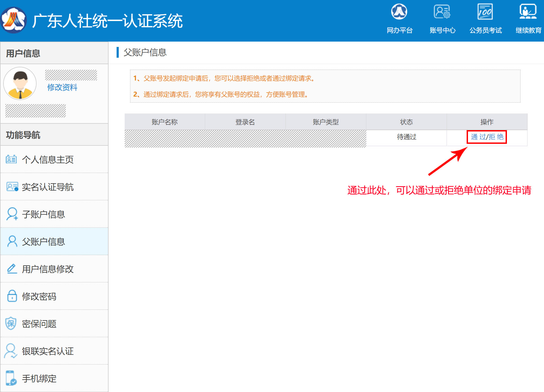
Task: Click the 实名认证导航 card icon
Action: click(x=12, y=187)
